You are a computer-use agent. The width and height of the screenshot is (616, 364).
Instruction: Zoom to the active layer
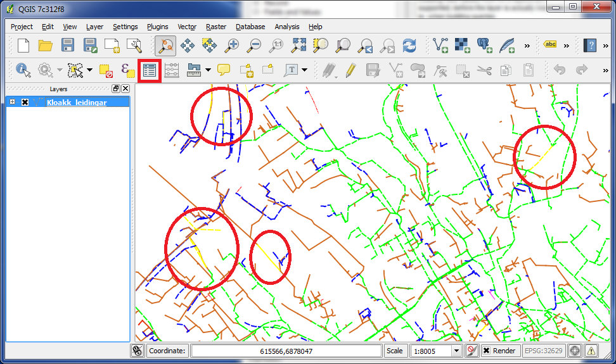(343, 46)
